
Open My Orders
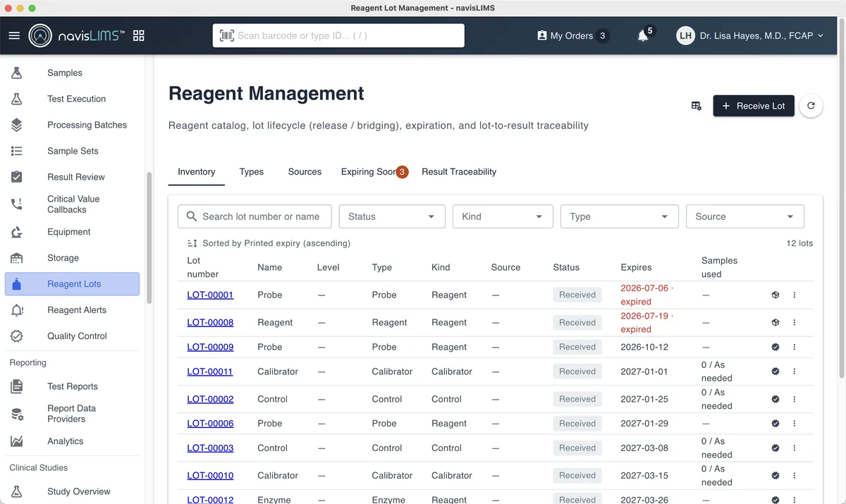(573, 35)
